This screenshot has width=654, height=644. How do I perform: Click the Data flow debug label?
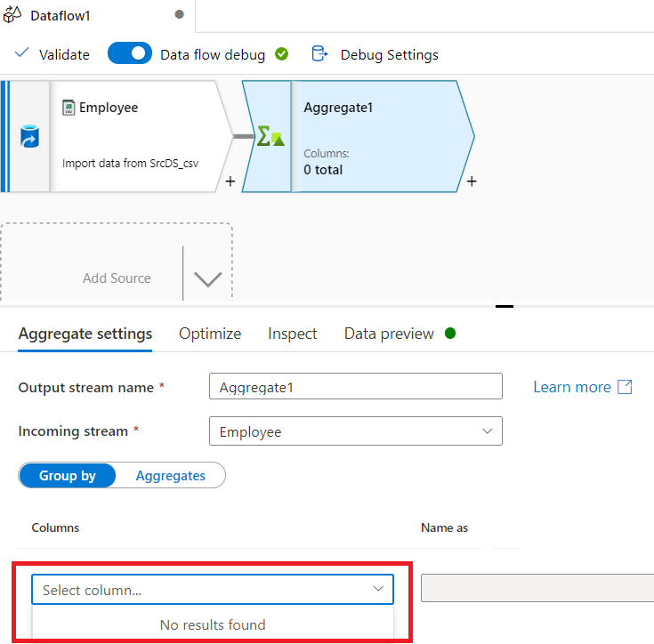click(x=213, y=54)
